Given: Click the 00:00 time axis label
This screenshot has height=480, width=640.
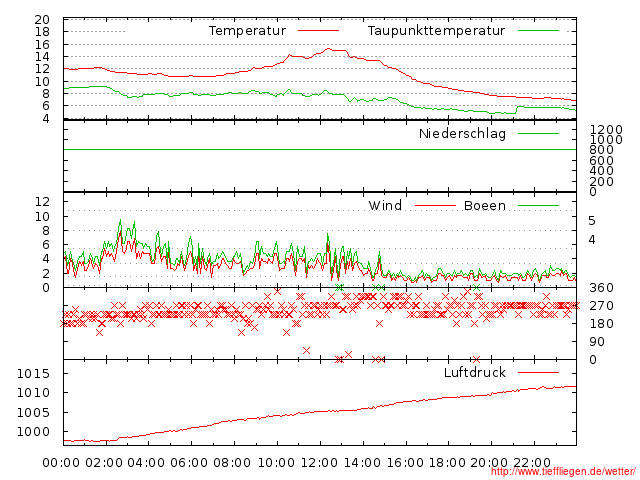Looking at the screenshot, I should tap(61, 463).
